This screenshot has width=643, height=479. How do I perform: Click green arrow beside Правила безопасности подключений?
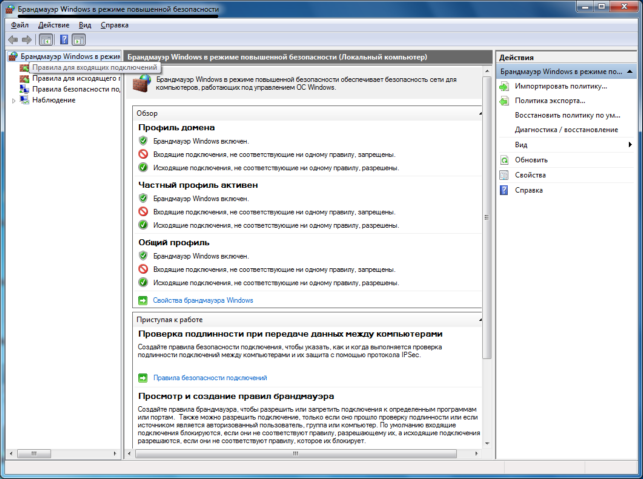coord(143,378)
